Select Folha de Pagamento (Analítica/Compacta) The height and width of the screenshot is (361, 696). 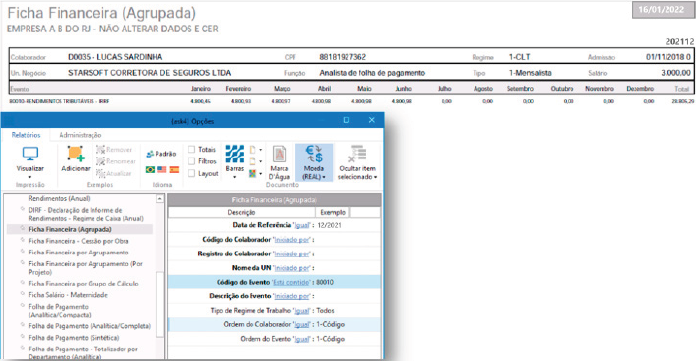click(x=59, y=311)
